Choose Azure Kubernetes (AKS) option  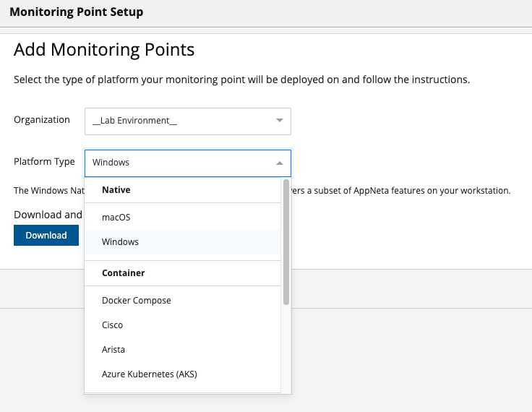[x=149, y=374]
